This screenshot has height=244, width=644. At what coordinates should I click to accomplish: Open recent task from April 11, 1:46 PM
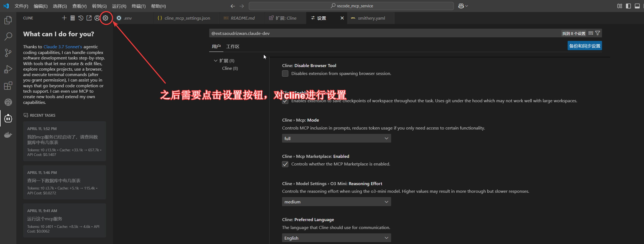tap(64, 182)
